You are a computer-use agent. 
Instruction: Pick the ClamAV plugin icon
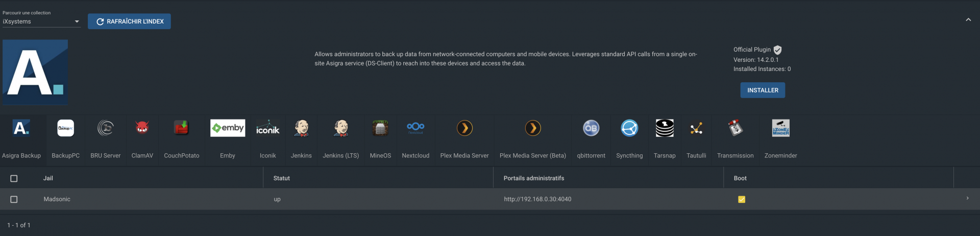pyautogui.click(x=142, y=128)
